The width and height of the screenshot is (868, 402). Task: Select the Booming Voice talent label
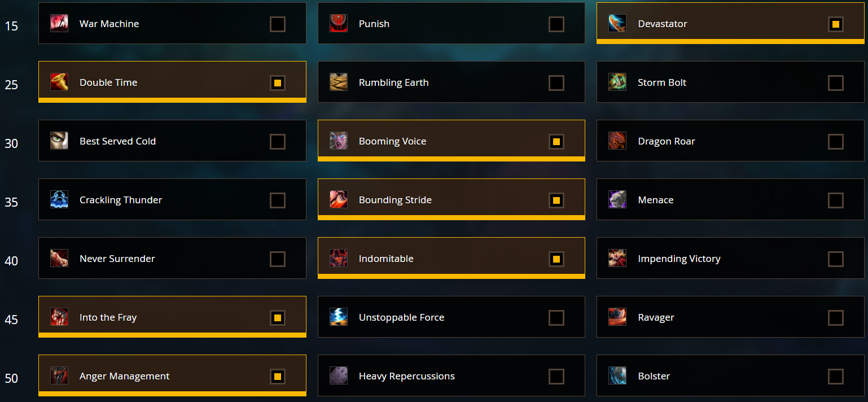(392, 141)
